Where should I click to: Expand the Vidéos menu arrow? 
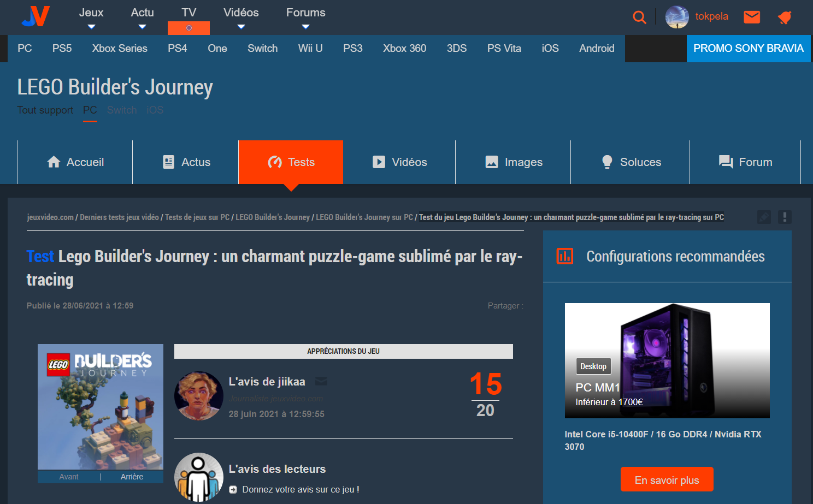pos(241,27)
